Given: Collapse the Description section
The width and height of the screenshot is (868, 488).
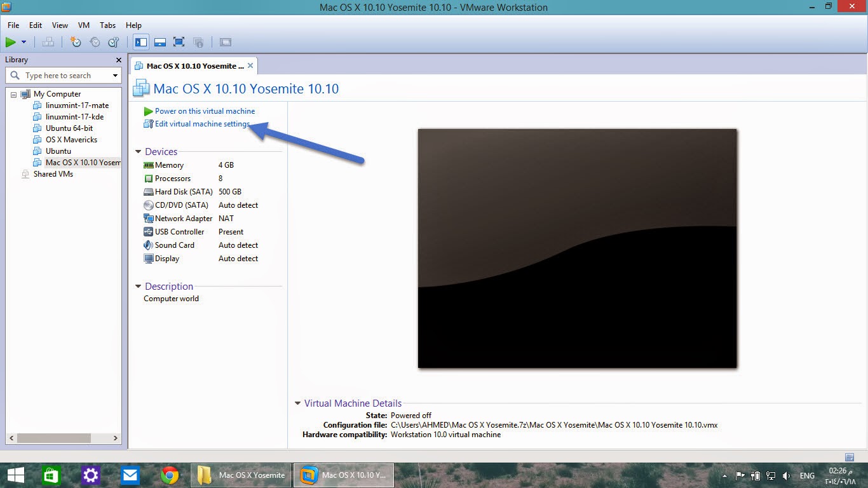Looking at the screenshot, I should click(x=138, y=287).
